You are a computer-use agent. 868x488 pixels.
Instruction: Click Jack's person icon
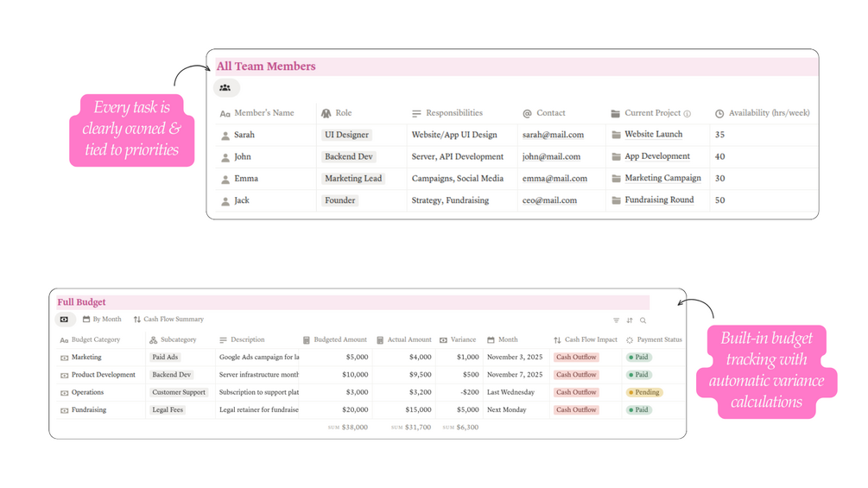pos(225,201)
